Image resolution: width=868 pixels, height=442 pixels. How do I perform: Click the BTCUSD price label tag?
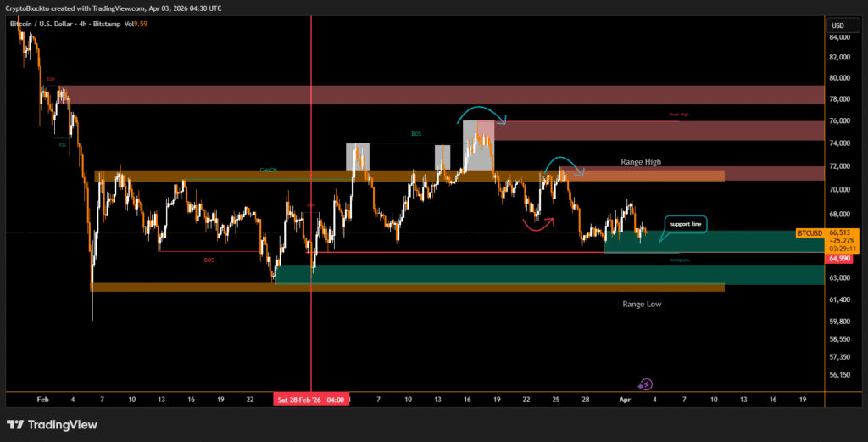tap(810, 232)
